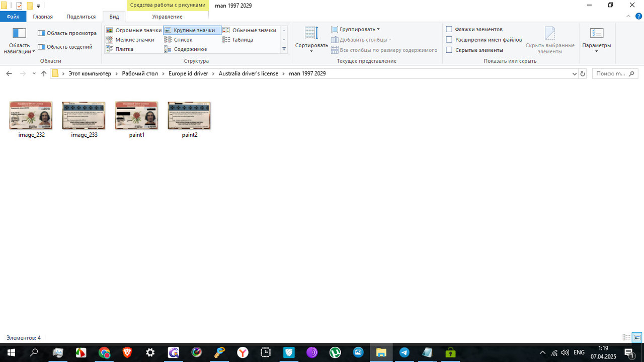The height and width of the screenshot is (362, 644).
Task: Switch to Огромные значки view
Action: tap(133, 30)
